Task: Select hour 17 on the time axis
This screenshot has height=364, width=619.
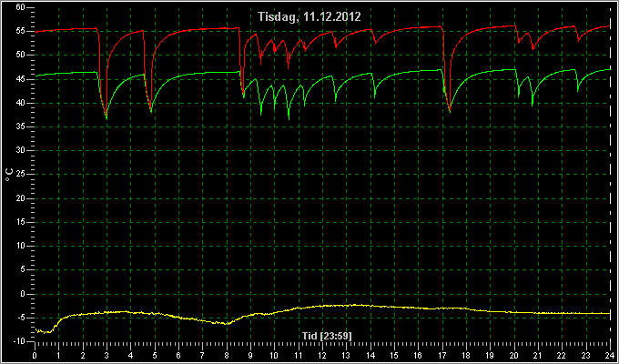Action: pyautogui.click(x=441, y=356)
